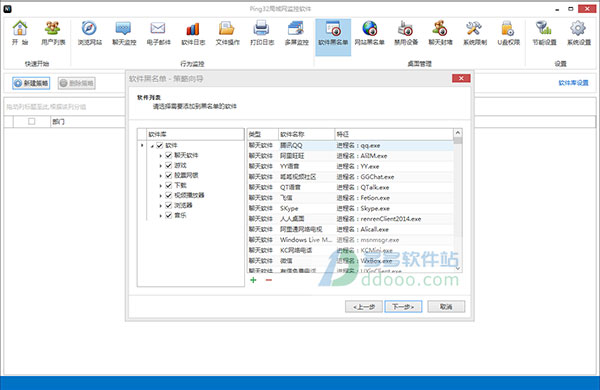This screenshot has height=390, width=600.
Task: Uncheck the 游戏 category checkbox
Action: 168,165
